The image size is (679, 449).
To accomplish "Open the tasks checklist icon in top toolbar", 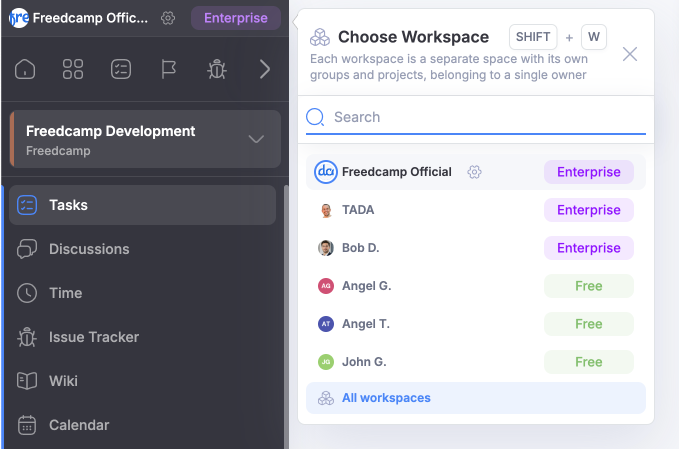I will (121, 69).
